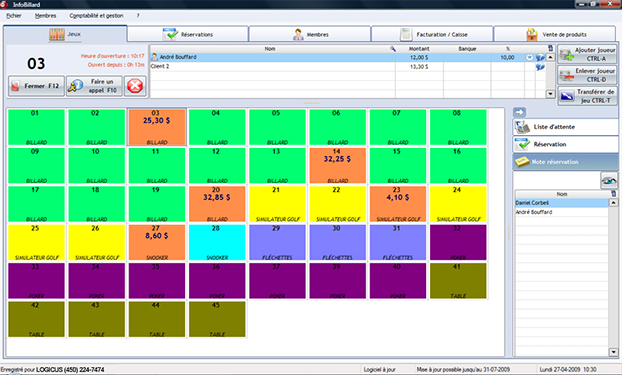Click the InfoBillard app icon in title bar

pyautogui.click(x=4, y=4)
